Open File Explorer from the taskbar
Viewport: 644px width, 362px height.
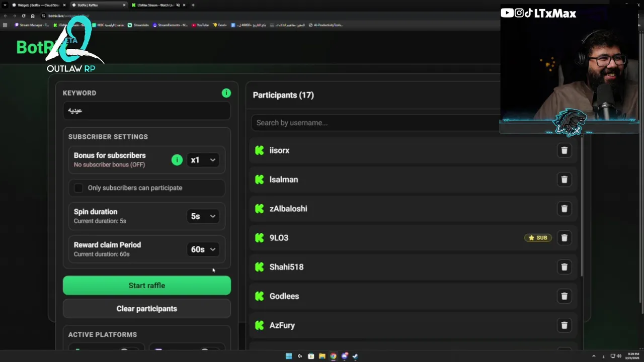pos(322,356)
